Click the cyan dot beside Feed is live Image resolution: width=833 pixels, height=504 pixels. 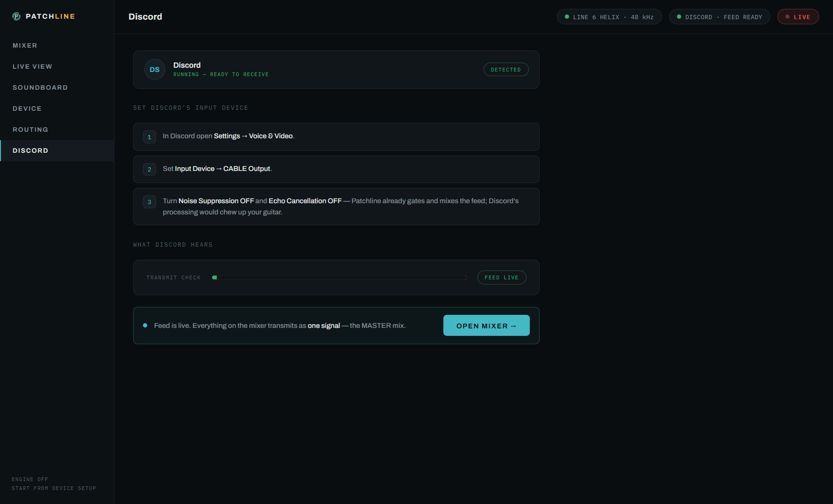[145, 326]
